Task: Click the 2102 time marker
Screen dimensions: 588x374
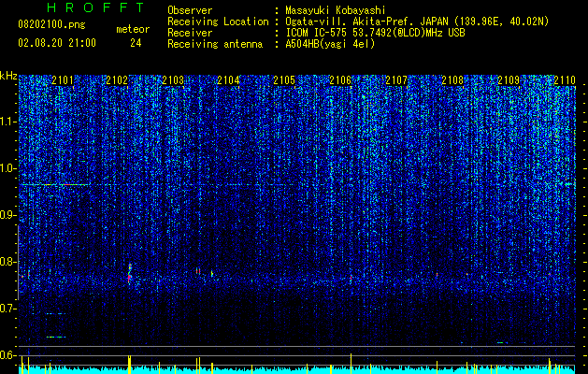Action: [x=118, y=80]
